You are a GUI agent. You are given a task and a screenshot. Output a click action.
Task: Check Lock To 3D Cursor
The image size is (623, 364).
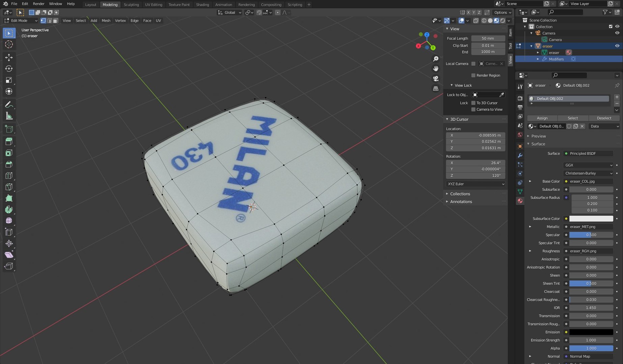473,103
